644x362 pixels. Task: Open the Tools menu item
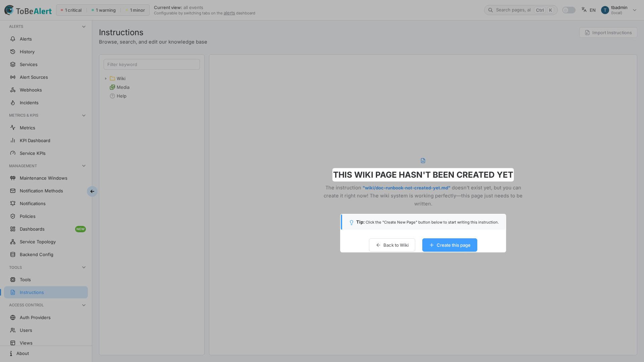(46, 280)
